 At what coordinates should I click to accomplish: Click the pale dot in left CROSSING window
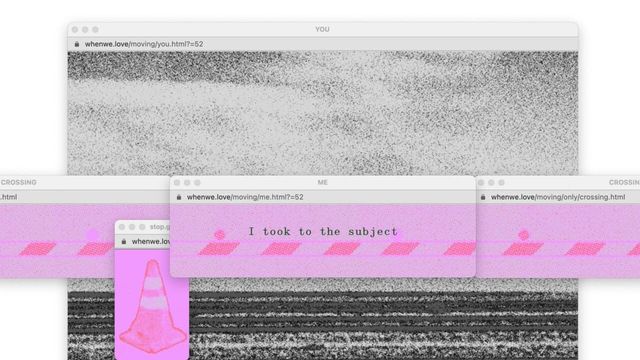tap(93, 234)
